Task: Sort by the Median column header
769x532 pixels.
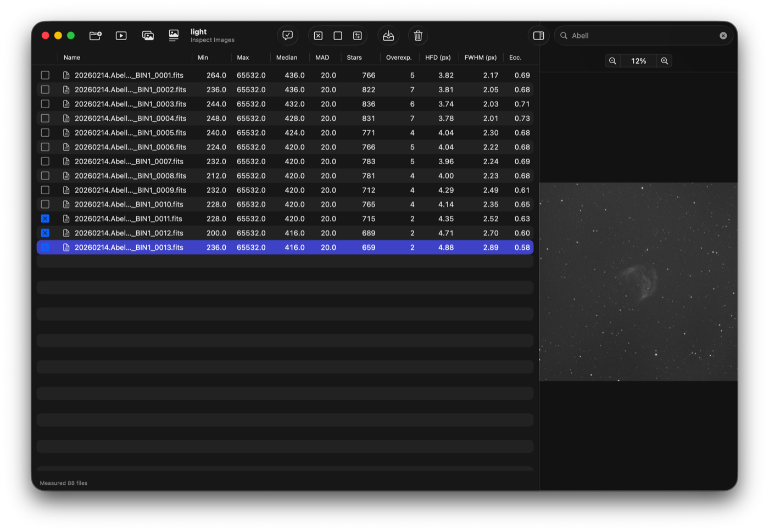Action: tap(287, 58)
